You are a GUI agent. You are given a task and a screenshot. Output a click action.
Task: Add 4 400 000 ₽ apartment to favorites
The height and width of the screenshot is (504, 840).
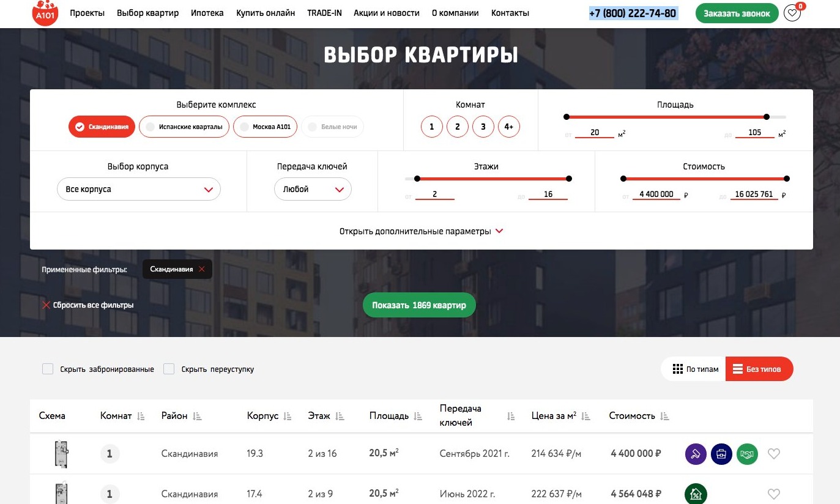point(774,454)
